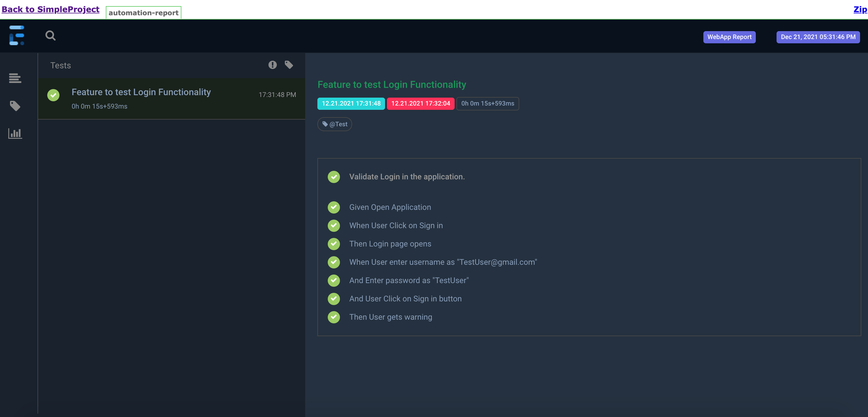Image resolution: width=868 pixels, height=417 pixels.
Task: Open the Tags view sidebar icon
Action: point(15,106)
